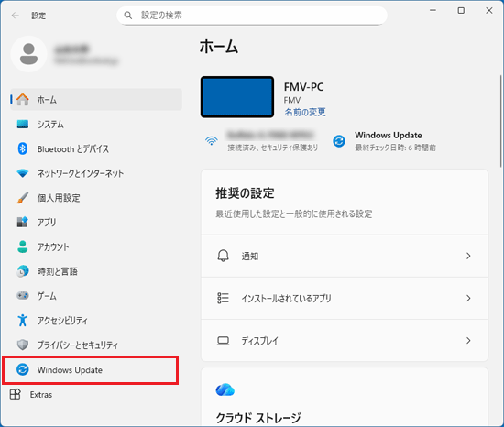Click the ディスプレイ laptop icon
The width and height of the screenshot is (504, 427).
tap(223, 341)
